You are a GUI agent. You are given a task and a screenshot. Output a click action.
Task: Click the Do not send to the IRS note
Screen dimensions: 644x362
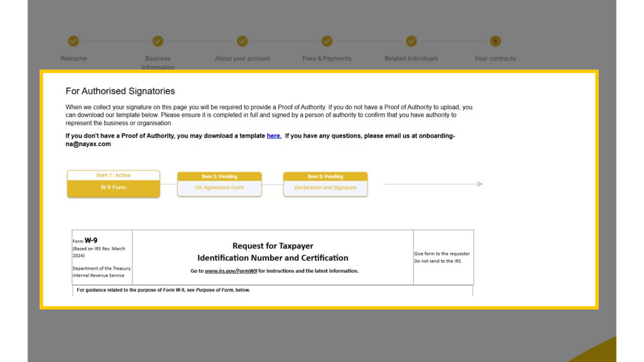[x=438, y=261]
